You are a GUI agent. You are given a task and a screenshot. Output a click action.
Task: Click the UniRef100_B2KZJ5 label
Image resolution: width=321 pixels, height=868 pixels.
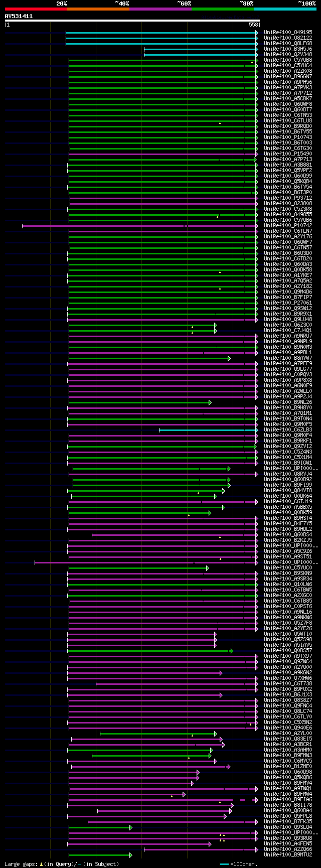point(288,540)
